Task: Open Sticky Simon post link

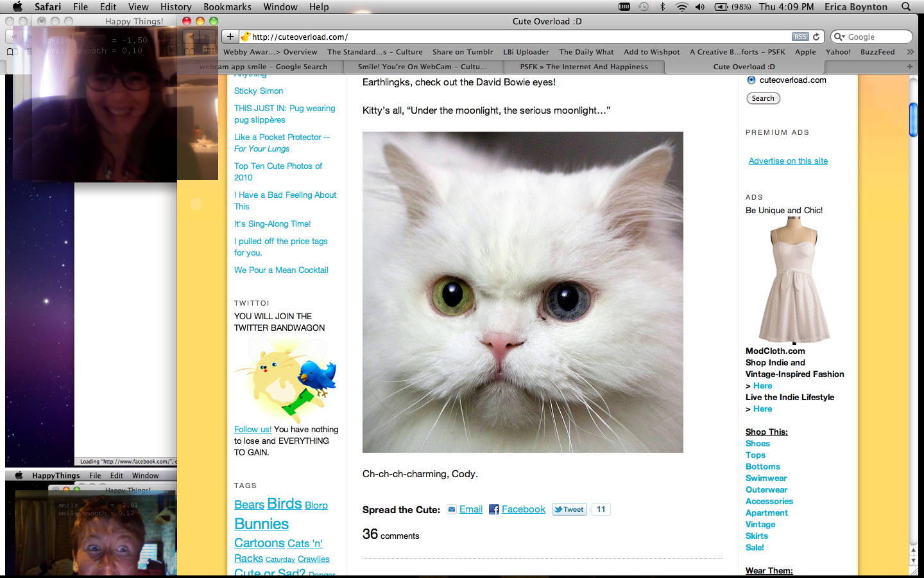Action: tap(259, 91)
